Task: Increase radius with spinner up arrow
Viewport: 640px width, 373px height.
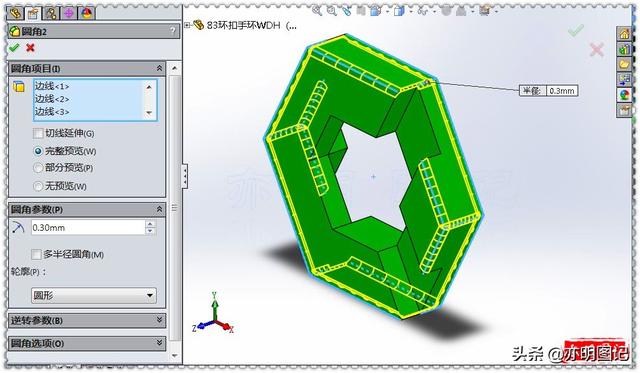Action: (x=150, y=224)
